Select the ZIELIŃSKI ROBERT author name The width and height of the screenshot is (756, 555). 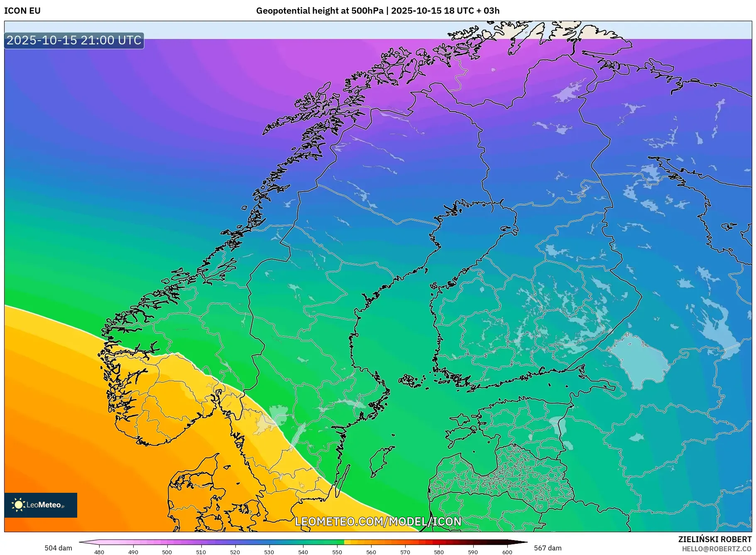714,539
